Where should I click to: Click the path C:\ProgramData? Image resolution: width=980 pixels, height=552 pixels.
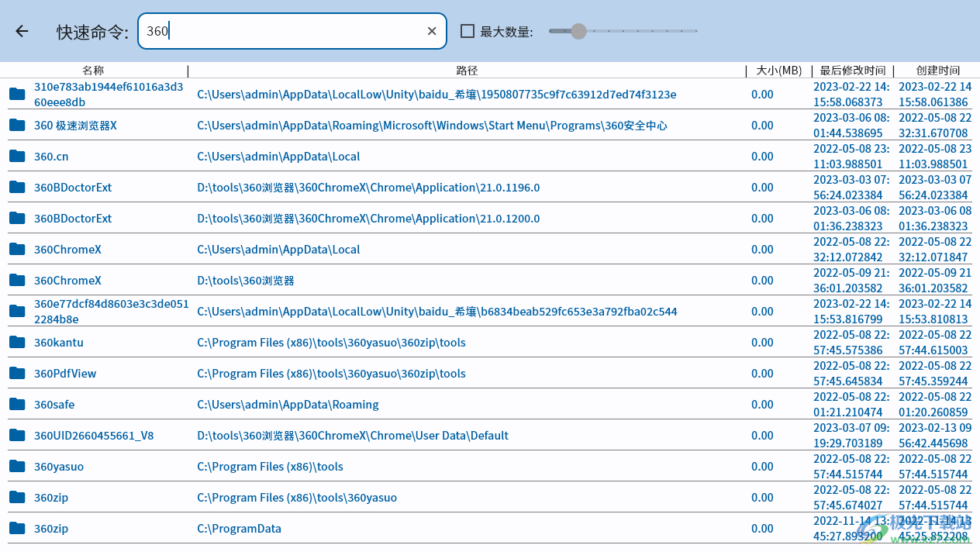pyautogui.click(x=239, y=529)
